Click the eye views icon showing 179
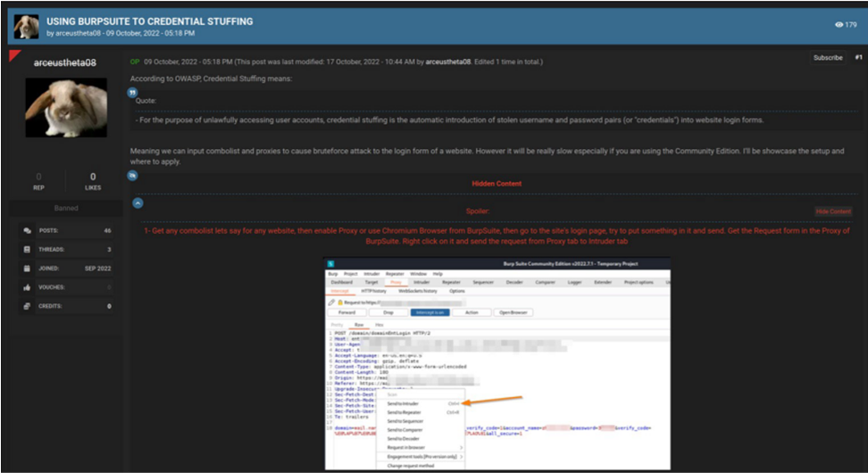868x473 pixels. pyautogui.click(x=839, y=24)
